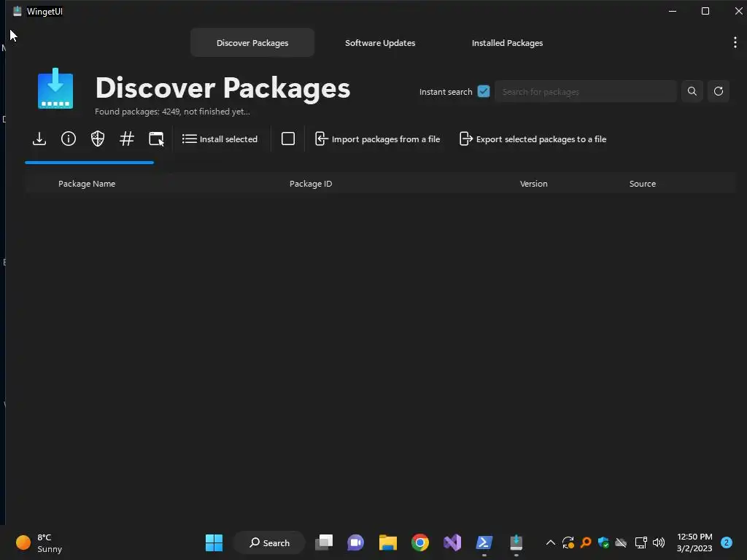
Task: Click the blue loading progress bar
Action: click(x=90, y=163)
